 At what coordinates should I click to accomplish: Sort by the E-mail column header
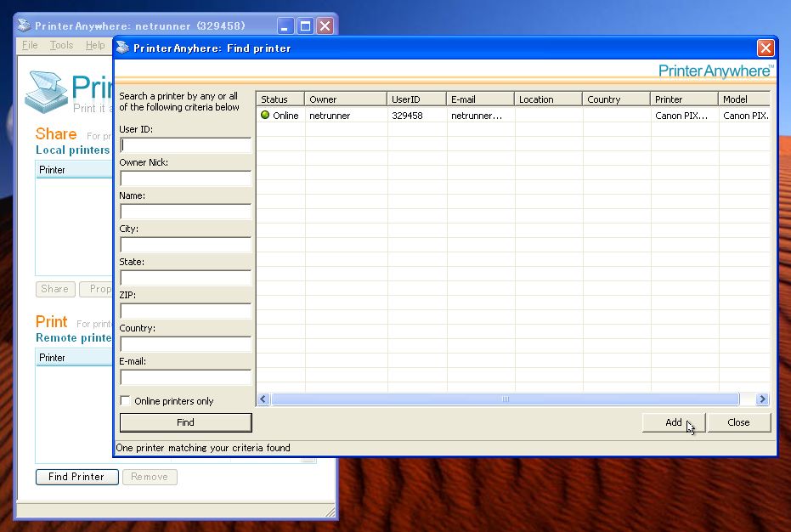coord(480,99)
